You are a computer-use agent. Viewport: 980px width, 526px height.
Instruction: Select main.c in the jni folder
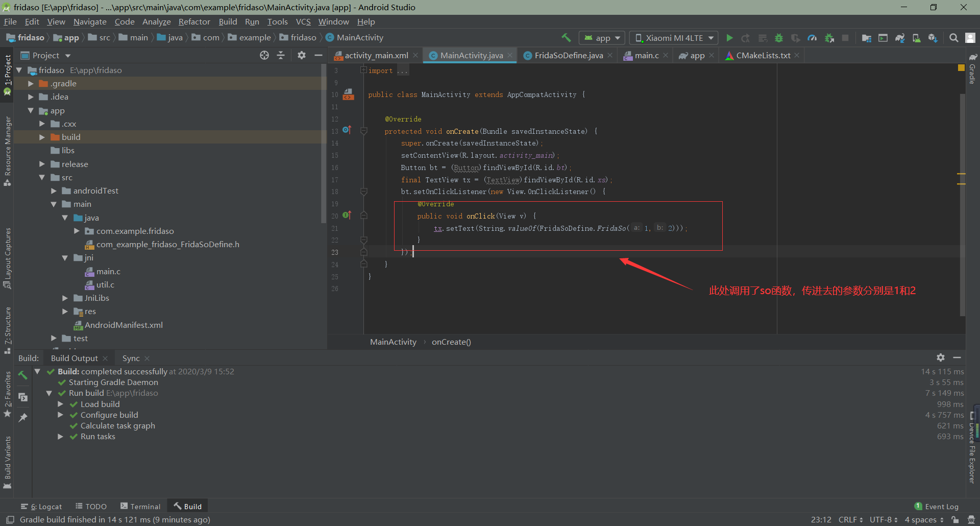[108, 271]
